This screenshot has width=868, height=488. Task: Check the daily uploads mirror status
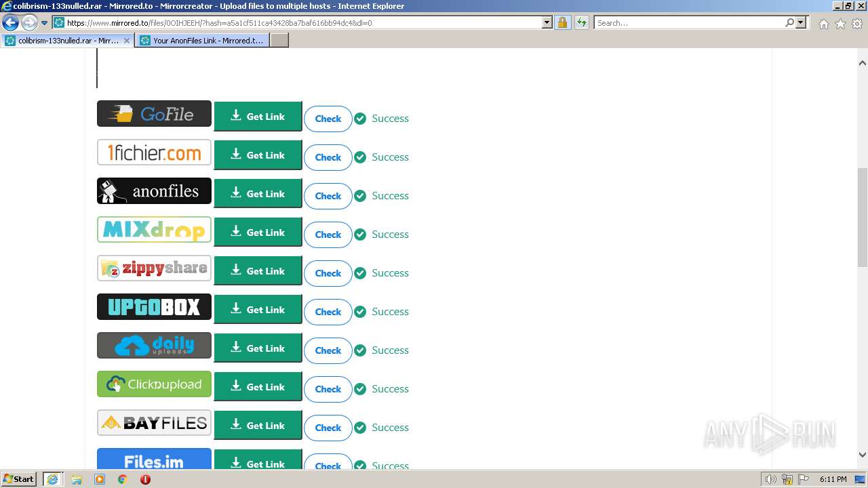tap(328, 350)
